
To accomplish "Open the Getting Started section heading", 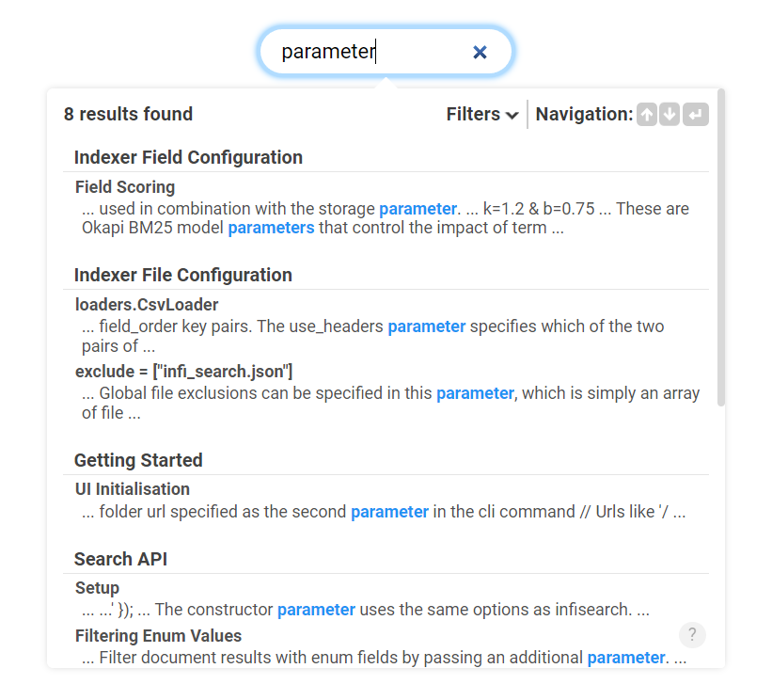I will pyautogui.click(x=137, y=460).
